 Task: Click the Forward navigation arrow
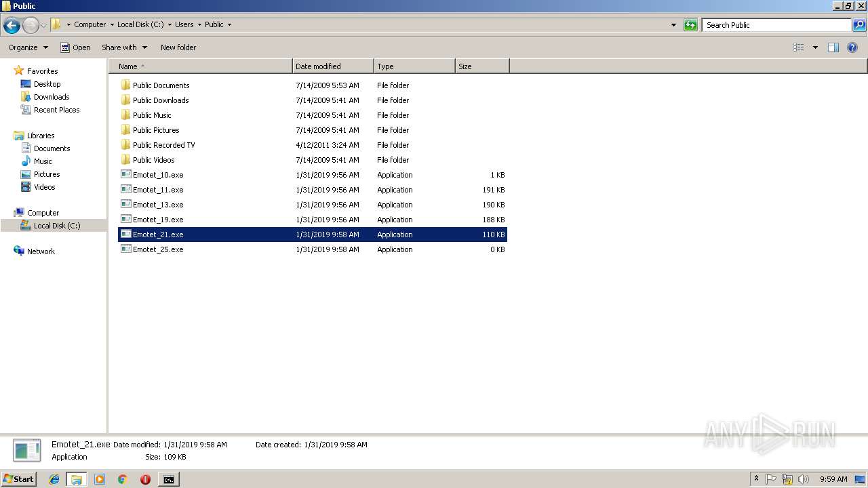coord(31,25)
